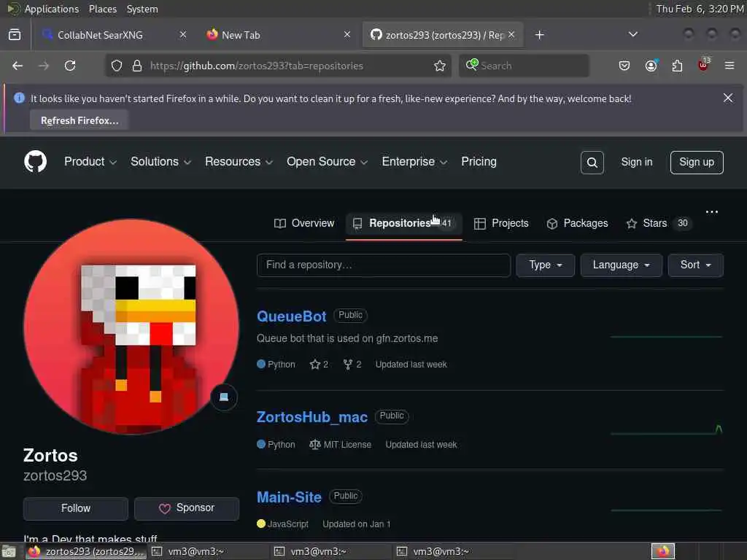Screen dimensions: 747x560
Task: Click the Sign up button
Action: pyautogui.click(x=697, y=163)
